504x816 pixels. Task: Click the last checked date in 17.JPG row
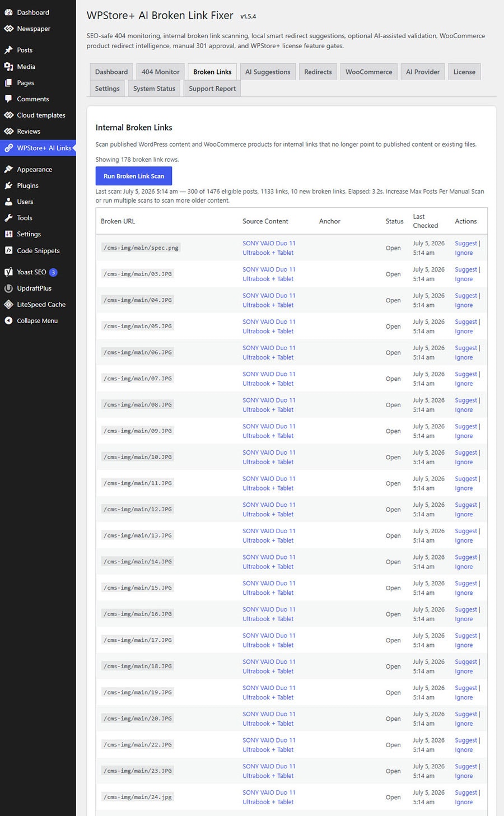428,640
